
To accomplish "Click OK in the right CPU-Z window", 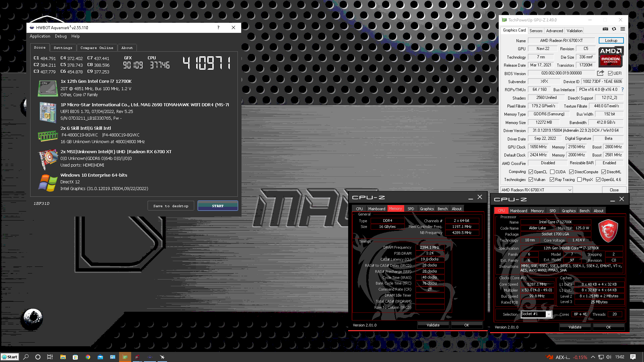I will coord(608,327).
